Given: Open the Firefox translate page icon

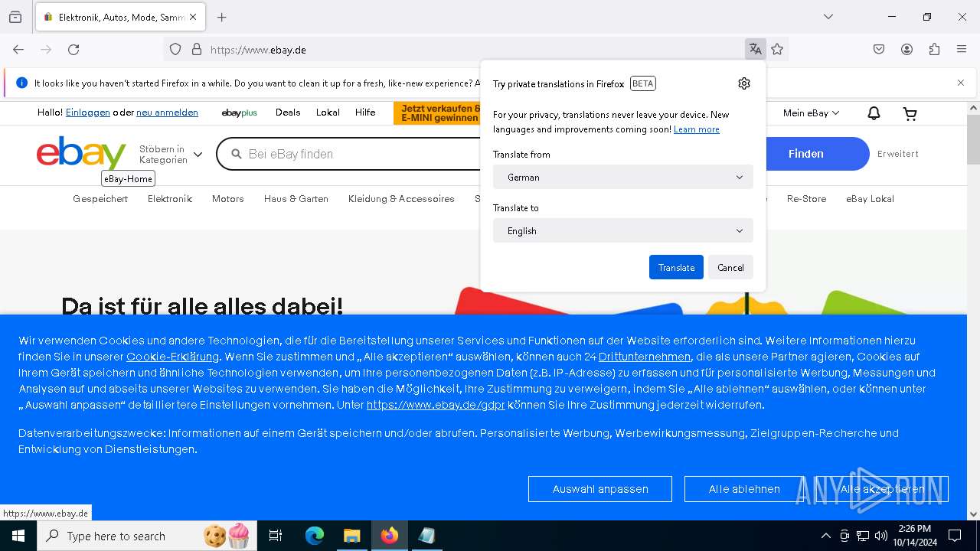Looking at the screenshot, I should 756,50.
